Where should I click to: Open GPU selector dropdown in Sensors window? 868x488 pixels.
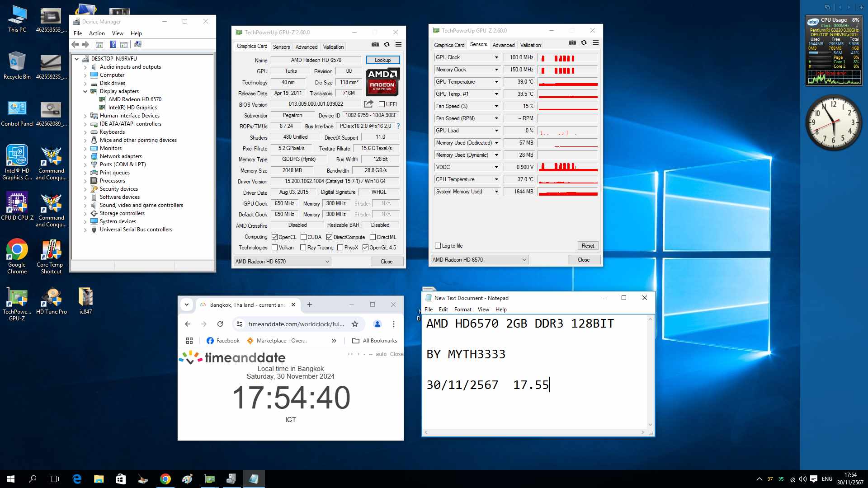coord(479,260)
